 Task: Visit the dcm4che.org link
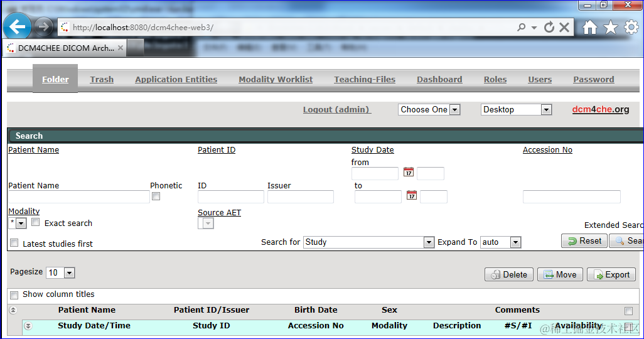(x=601, y=109)
